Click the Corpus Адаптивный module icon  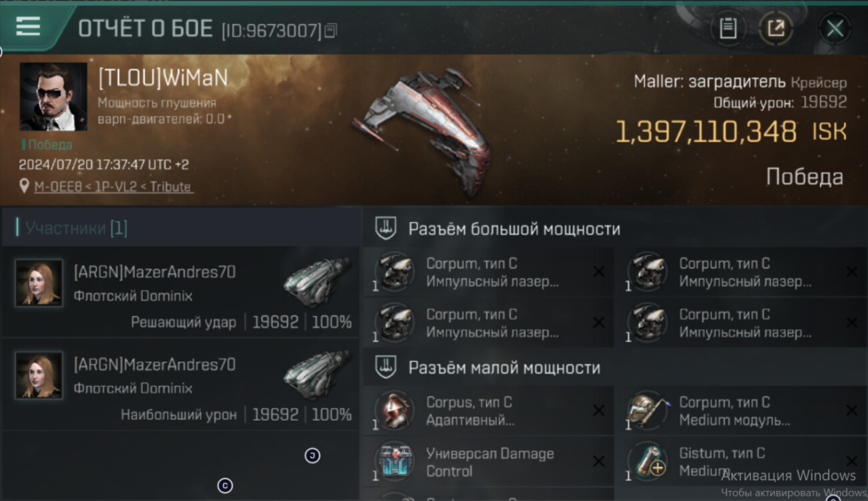[x=394, y=410]
